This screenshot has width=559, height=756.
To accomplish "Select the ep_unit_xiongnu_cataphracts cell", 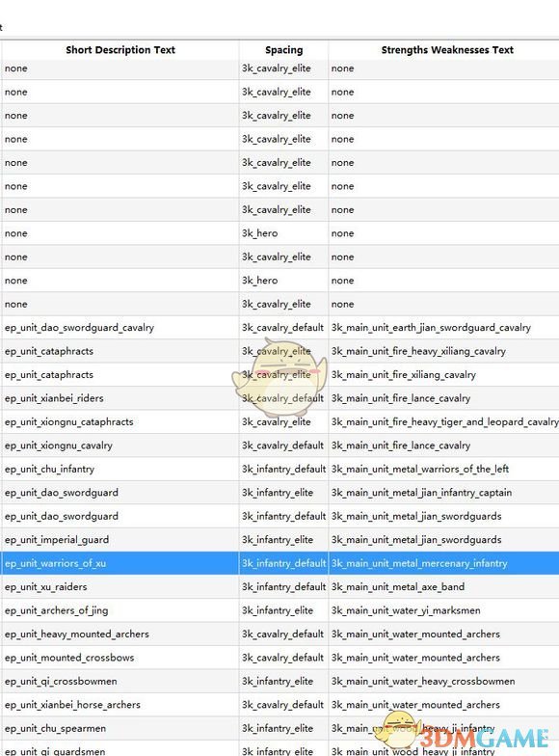I will pos(120,422).
